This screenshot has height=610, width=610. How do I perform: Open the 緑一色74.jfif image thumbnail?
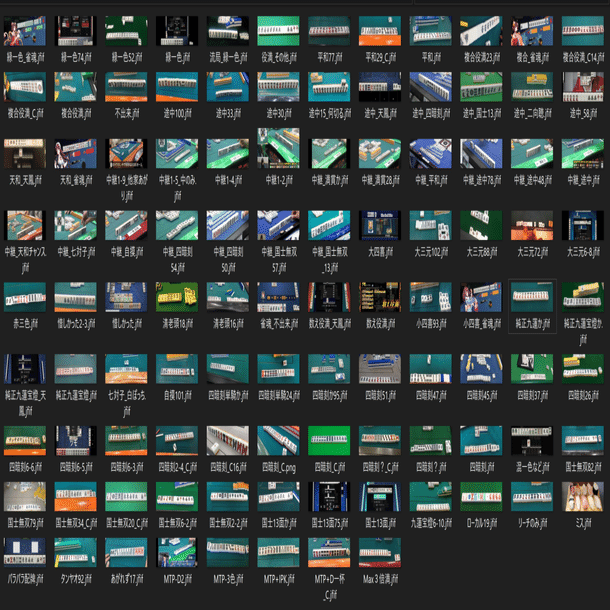coord(75,31)
